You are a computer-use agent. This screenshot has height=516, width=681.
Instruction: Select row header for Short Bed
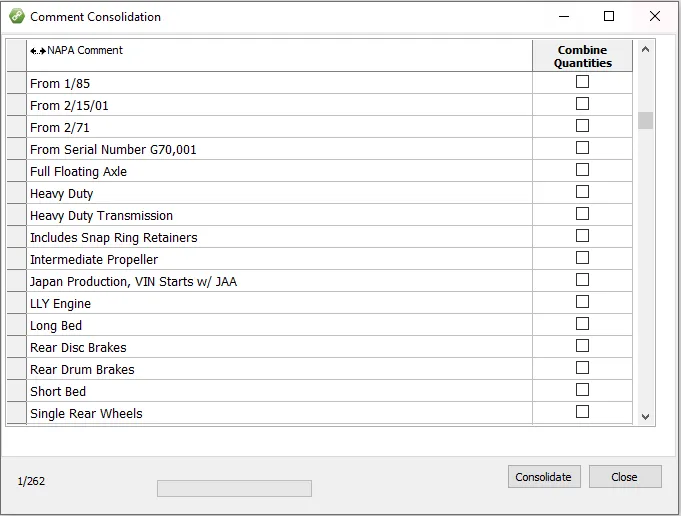tap(16, 392)
